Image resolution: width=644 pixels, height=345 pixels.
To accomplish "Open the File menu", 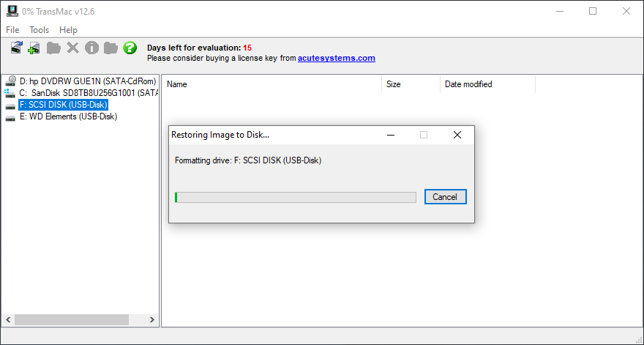I will 12,30.
